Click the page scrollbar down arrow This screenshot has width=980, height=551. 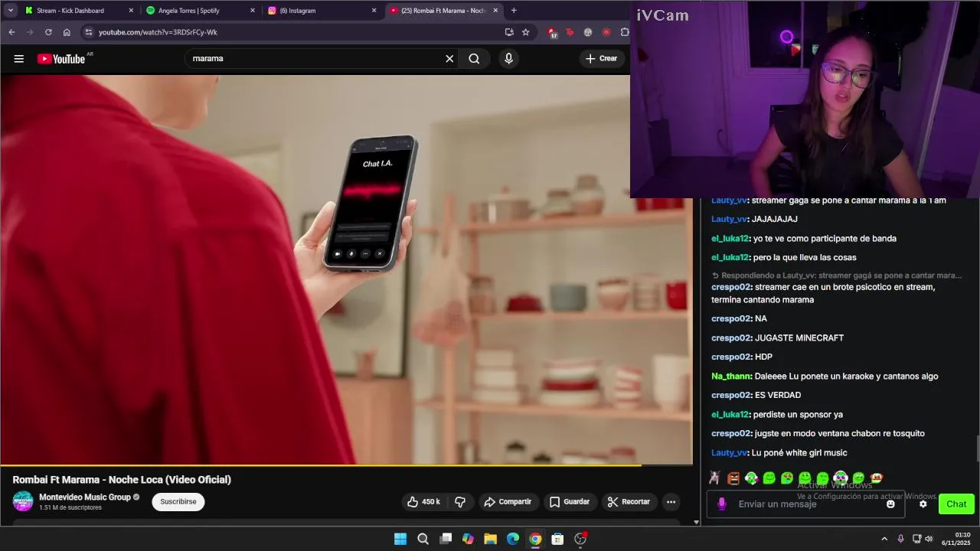(x=696, y=522)
